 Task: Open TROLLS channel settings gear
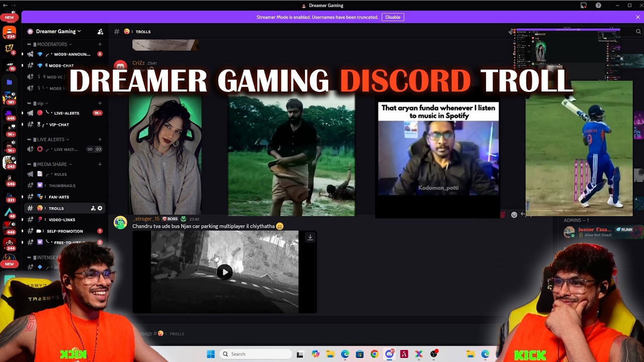click(x=100, y=208)
